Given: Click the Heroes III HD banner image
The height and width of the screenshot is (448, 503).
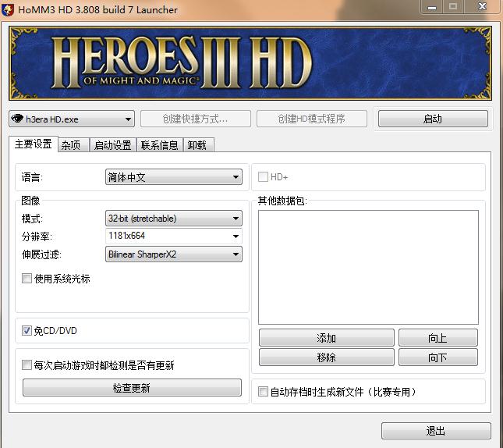Looking at the screenshot, I should pyautogui.click(x=250, y=63).
